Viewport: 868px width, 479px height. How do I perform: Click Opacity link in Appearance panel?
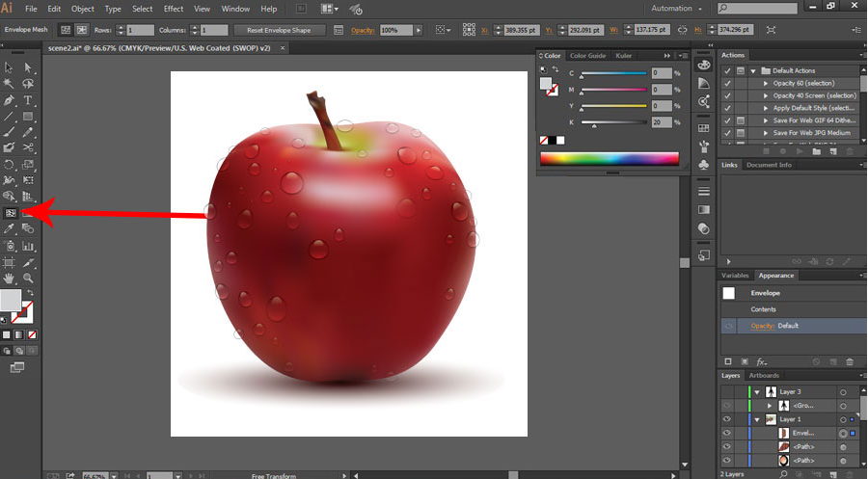(762, 326)
